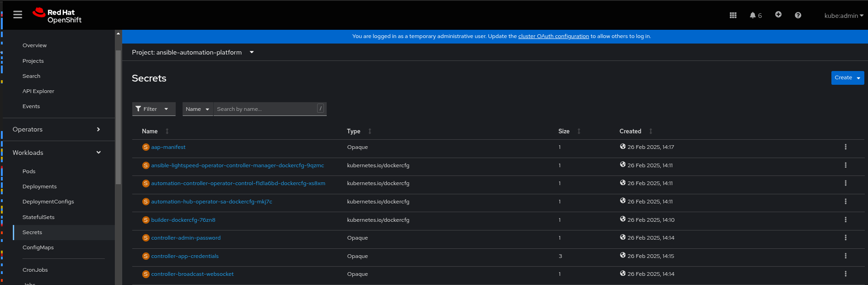The height and width of the screenshot is (285, 868).
Task: Open Deployments in the sidebar
Action: click(x=39, y=186)
